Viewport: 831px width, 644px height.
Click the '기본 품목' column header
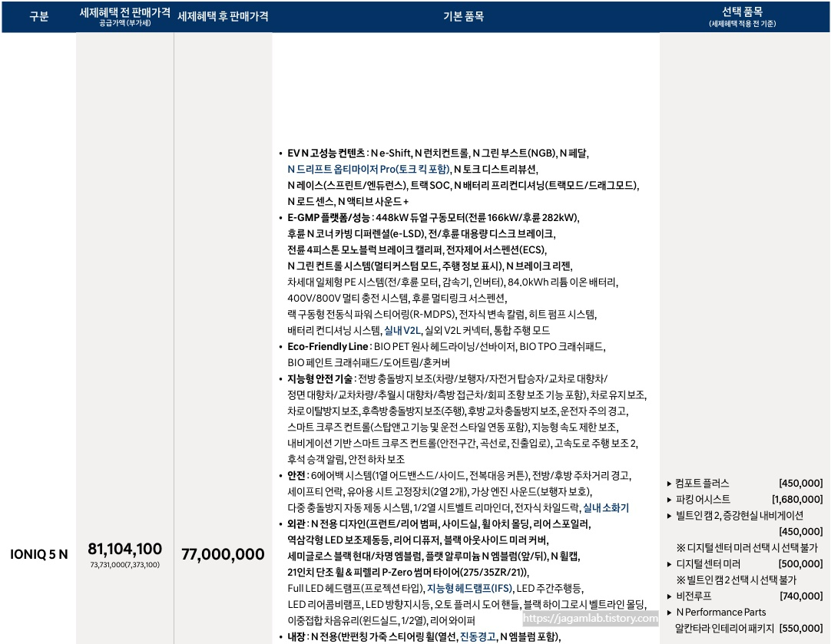pos(464,16)
